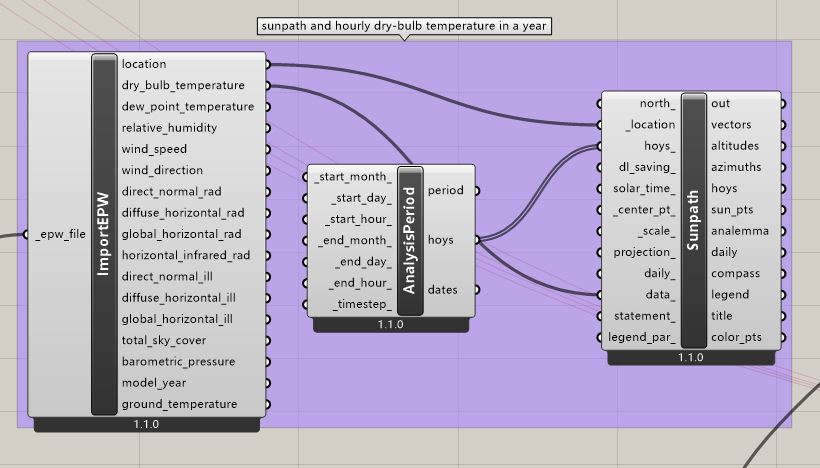Click ImportEPW location output
This screenshot has height=468, width=820.
[x=144, y=64]
